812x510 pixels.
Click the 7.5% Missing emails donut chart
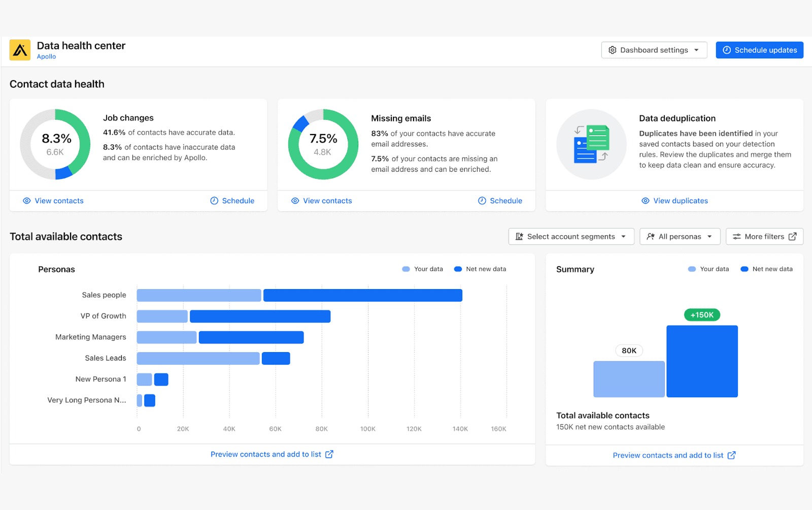coord(323,144)
